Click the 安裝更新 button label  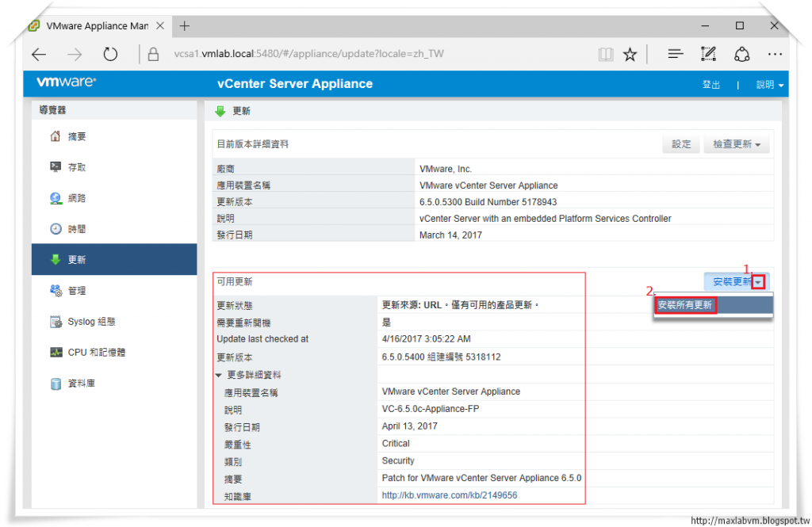732,281
